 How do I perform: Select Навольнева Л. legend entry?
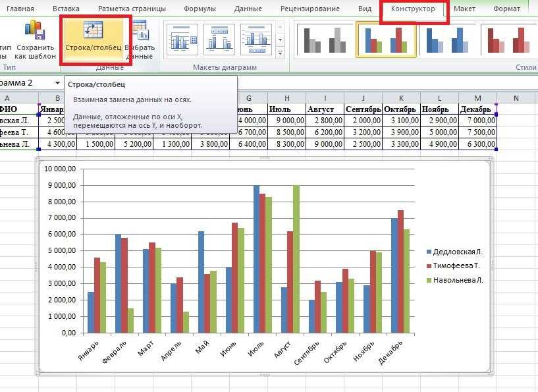coord(454,280)
